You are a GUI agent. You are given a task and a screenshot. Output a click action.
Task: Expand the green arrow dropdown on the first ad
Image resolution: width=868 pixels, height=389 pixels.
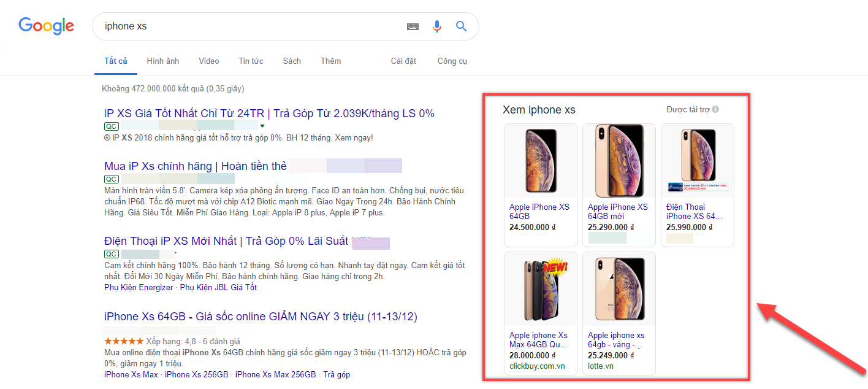262,125
